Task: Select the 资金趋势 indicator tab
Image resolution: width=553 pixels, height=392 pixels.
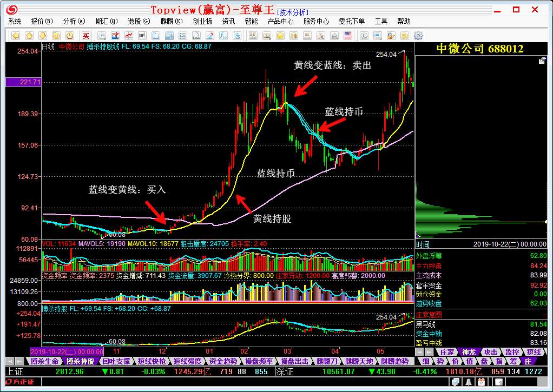Action: [x=223, y=361]
